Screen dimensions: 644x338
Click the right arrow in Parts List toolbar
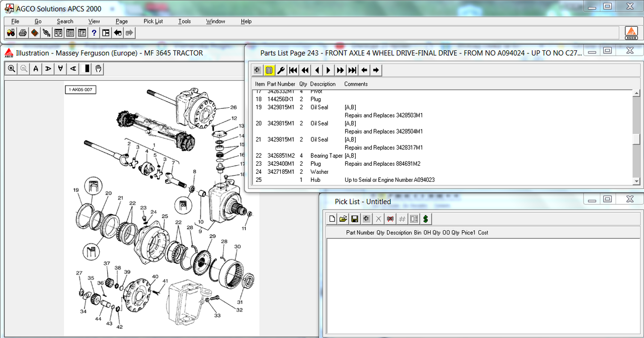pyautogui.click(x=376, y=70)
